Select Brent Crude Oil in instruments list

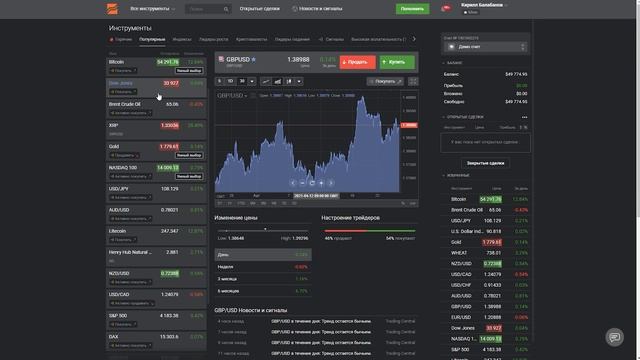point(156,109)
